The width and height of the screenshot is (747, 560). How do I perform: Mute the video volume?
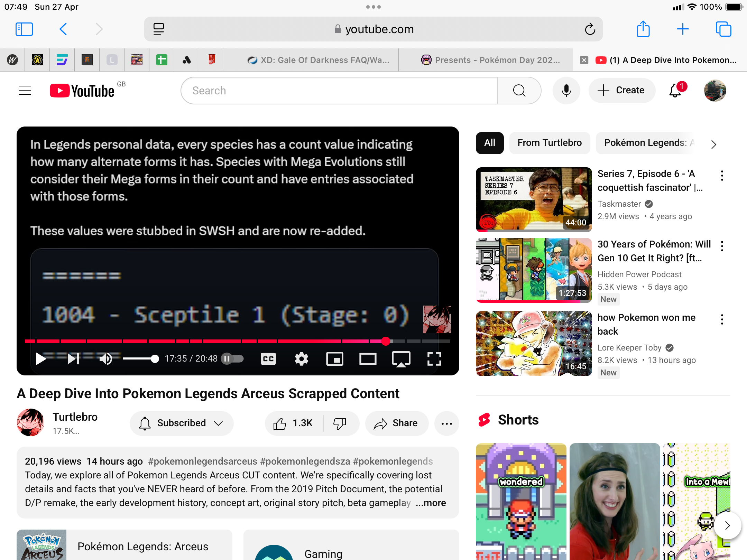click(106, 359)
